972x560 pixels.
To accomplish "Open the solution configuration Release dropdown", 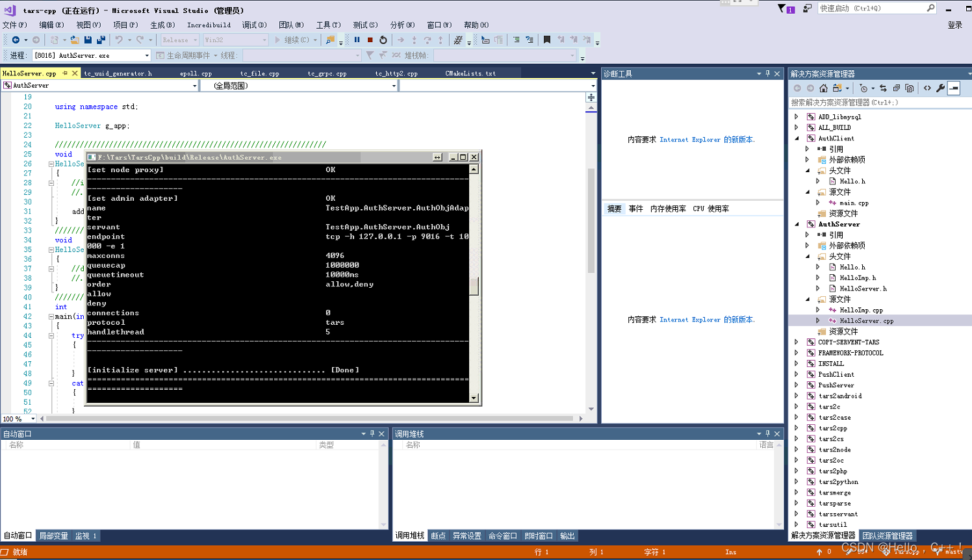I will 180,40.
